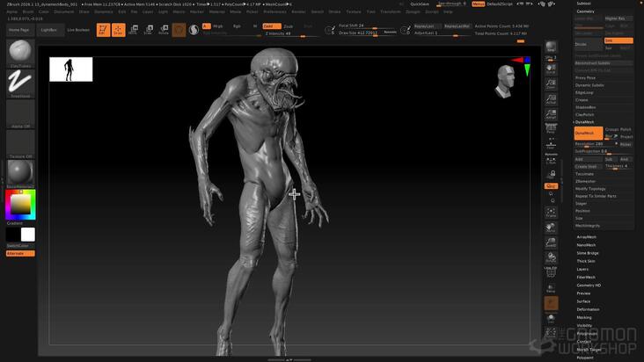The height and width of the screenshot is (362, 644).
Task: Click the Home Page button
Action: coord(18,30)
